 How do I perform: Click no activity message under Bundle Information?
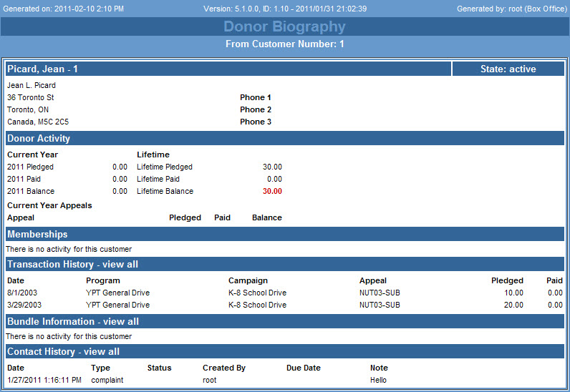click(69, 336)
